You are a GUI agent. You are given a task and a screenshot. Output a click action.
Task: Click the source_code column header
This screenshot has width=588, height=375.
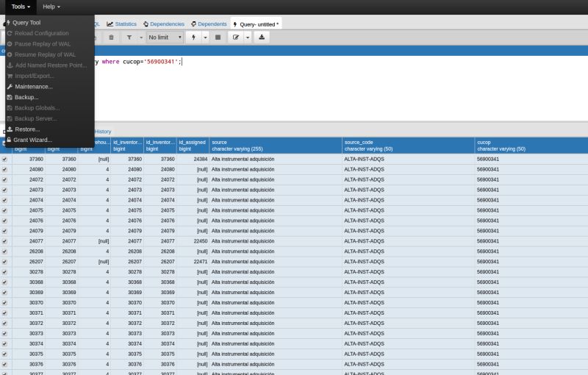(x=409, y=146)
